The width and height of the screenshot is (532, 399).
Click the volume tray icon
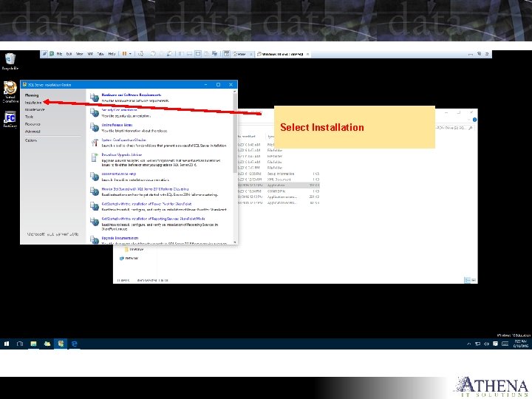pyautogui.click(x=486, y=344)
